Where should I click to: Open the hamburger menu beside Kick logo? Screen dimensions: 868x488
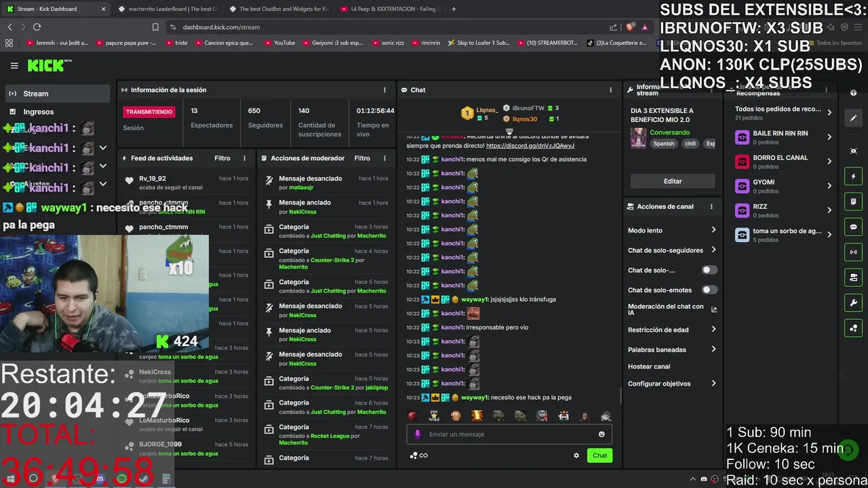click(x=14, y=66)
